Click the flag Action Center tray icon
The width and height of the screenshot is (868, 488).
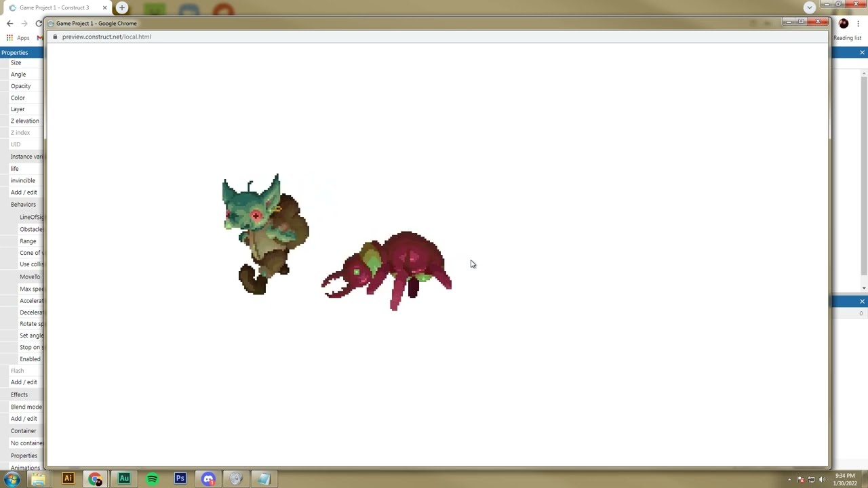pos(800,480)
